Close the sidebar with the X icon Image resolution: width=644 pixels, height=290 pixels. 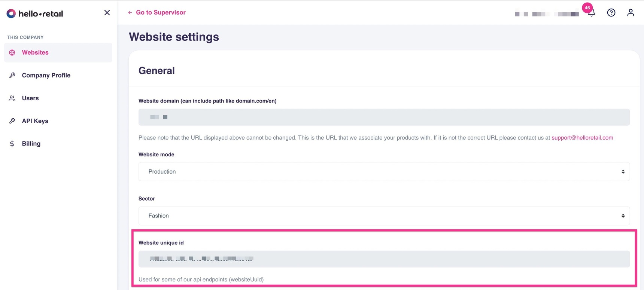(x=107, y=13)
